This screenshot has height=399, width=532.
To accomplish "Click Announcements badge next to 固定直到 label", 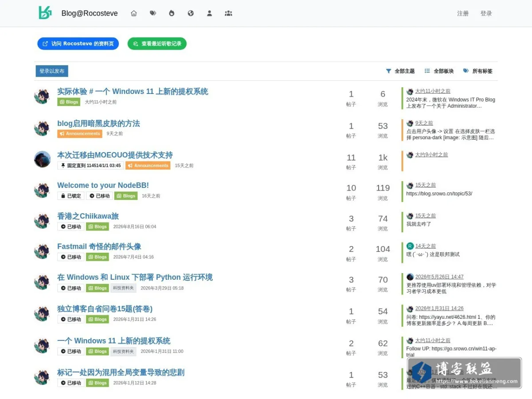I will (148, 165).
